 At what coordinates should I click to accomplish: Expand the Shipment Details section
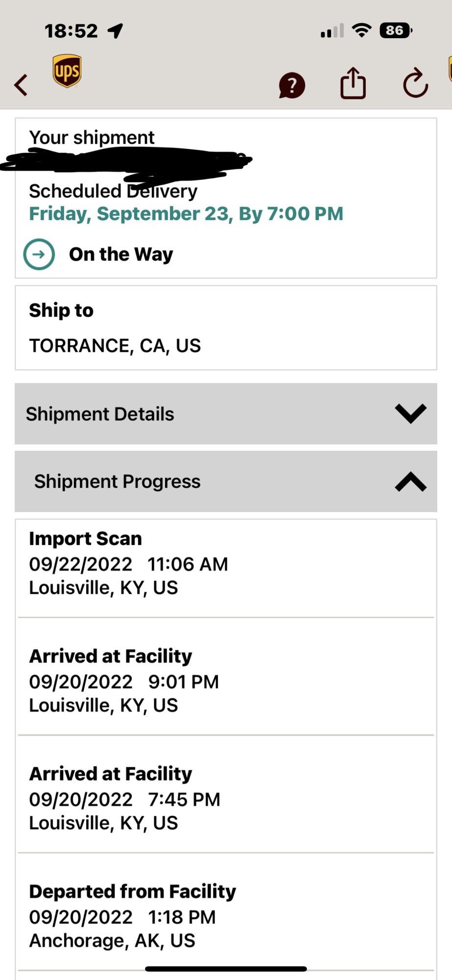click(225, 414)
